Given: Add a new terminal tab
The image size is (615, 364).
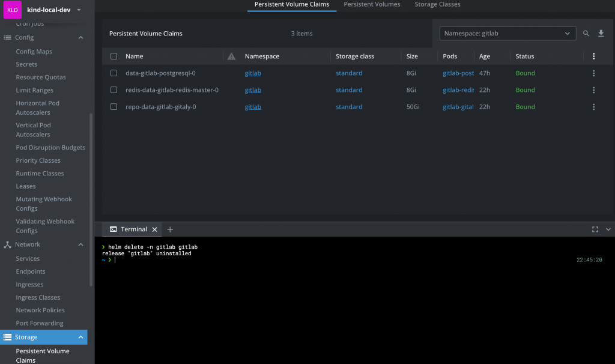Looking at the screenshot, I should (170, 229).
